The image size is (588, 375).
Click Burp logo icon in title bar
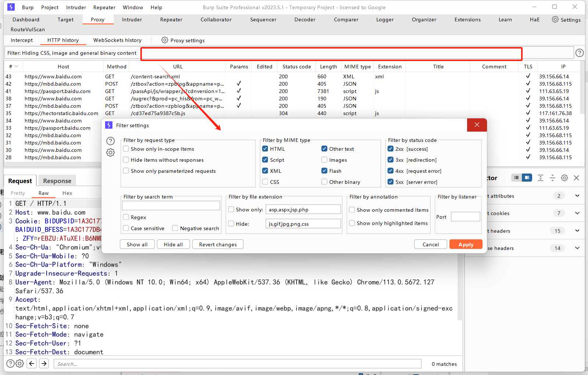click(x=11, y=7)
